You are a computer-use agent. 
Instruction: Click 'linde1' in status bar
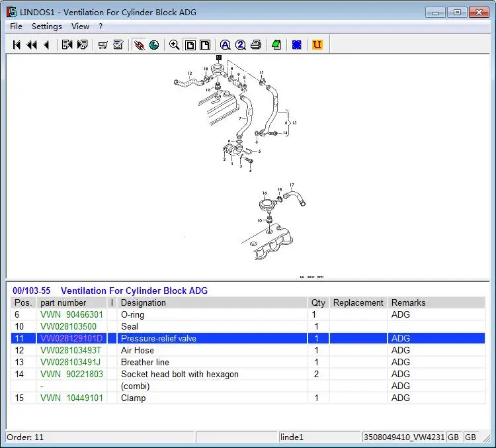click(292, 437)
